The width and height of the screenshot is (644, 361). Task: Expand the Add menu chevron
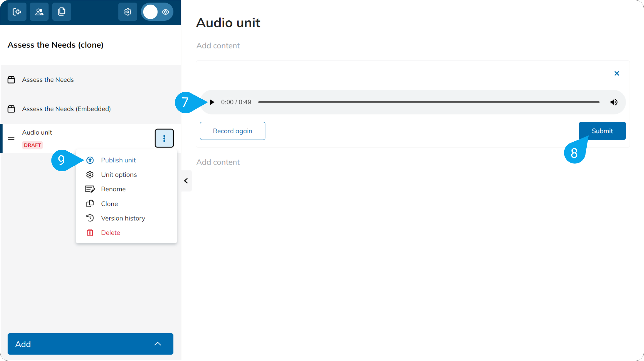click(158, 344)
